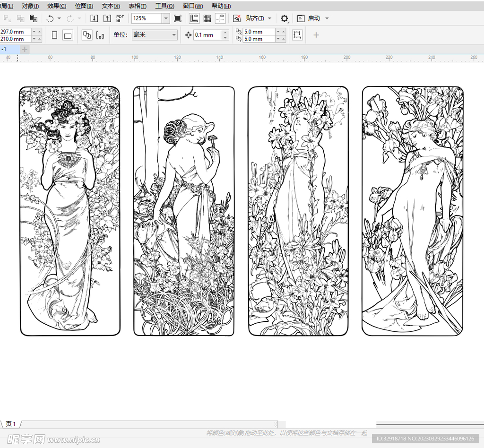Select landscape page orientation

68,35
